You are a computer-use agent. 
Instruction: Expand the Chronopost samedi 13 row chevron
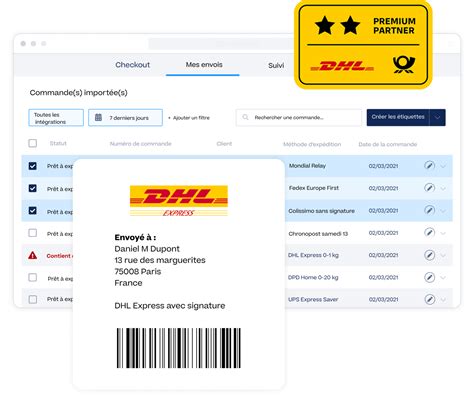(x=443, y=233)
